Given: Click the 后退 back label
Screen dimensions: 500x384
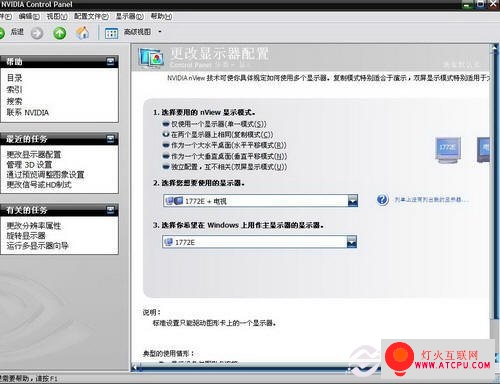Looking at the screenshot, I should (17, 32).
